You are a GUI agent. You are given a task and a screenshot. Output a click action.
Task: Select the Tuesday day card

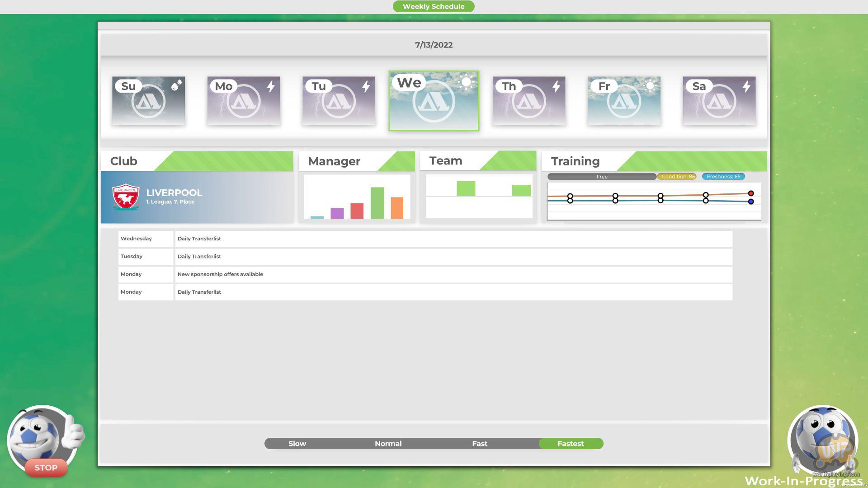pos(339,101)
